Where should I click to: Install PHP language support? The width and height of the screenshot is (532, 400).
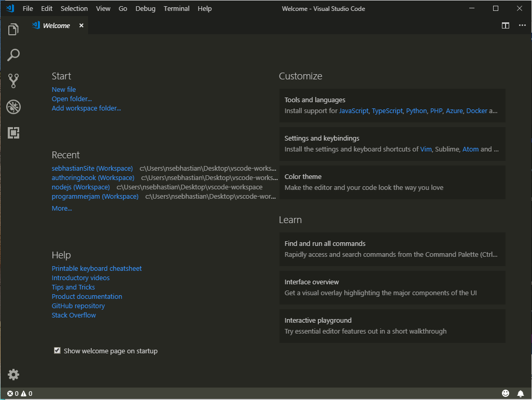[x=436, y=111]
